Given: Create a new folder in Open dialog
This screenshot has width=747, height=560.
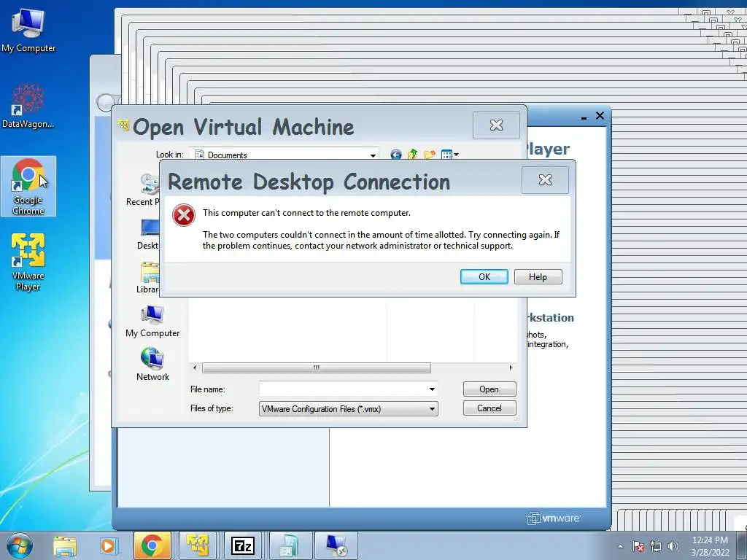Looking at the screenshot, I should [430, 155].
